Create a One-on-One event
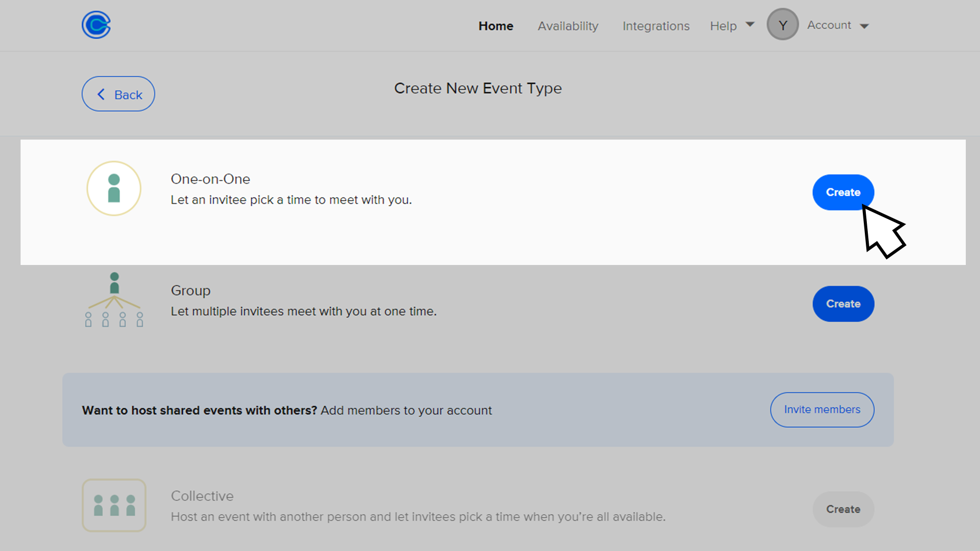The height and width of the screenshot is (551, 980). point(843,192)
